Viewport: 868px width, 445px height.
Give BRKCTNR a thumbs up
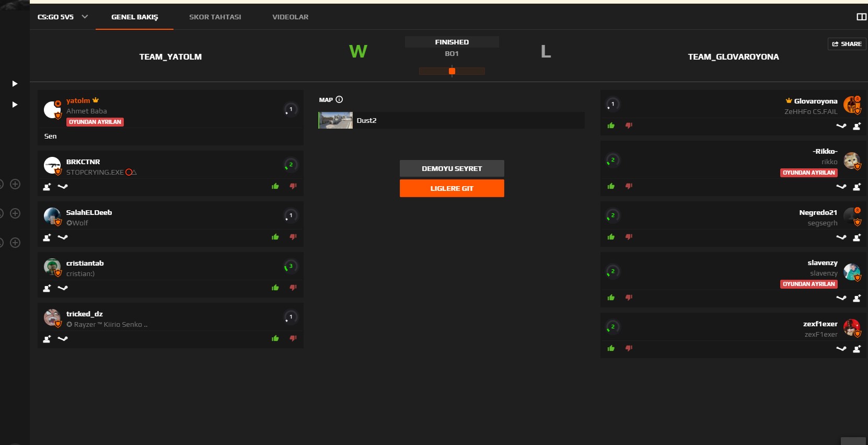click(x=275, y=186)
